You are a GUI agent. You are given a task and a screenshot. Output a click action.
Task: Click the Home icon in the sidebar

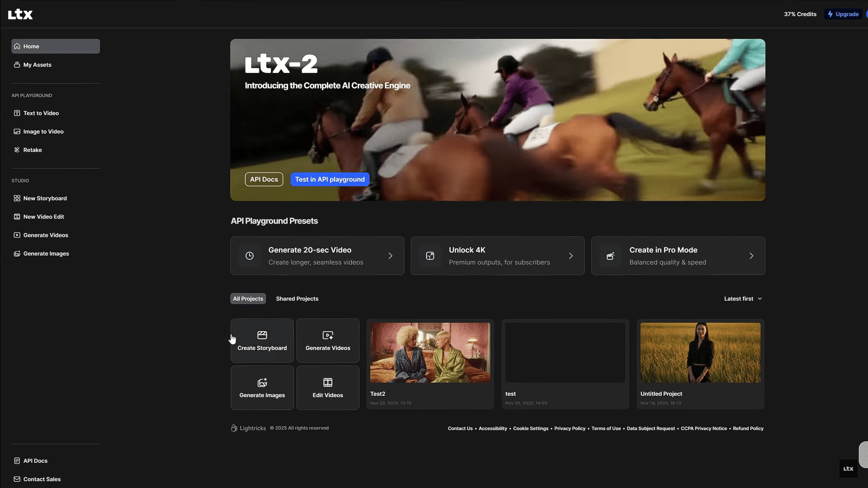click(17, 46)
